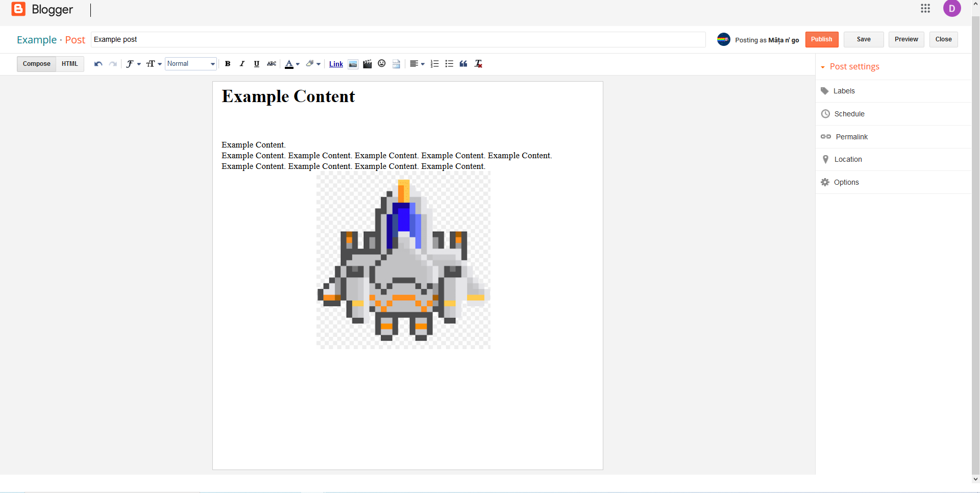The height and width of the screenshot is (493, 980).
Task: Insert a video into the post
Action: (x=367, y=64)
